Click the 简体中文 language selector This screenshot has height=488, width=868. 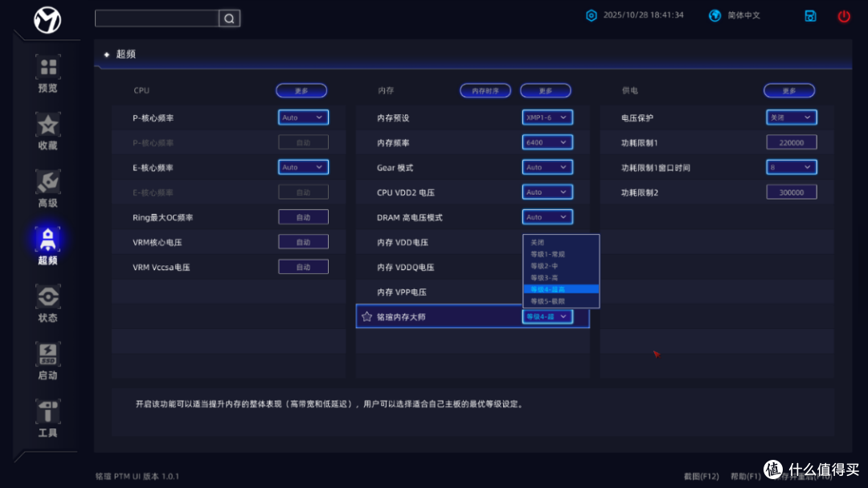(x=743, y=15)
